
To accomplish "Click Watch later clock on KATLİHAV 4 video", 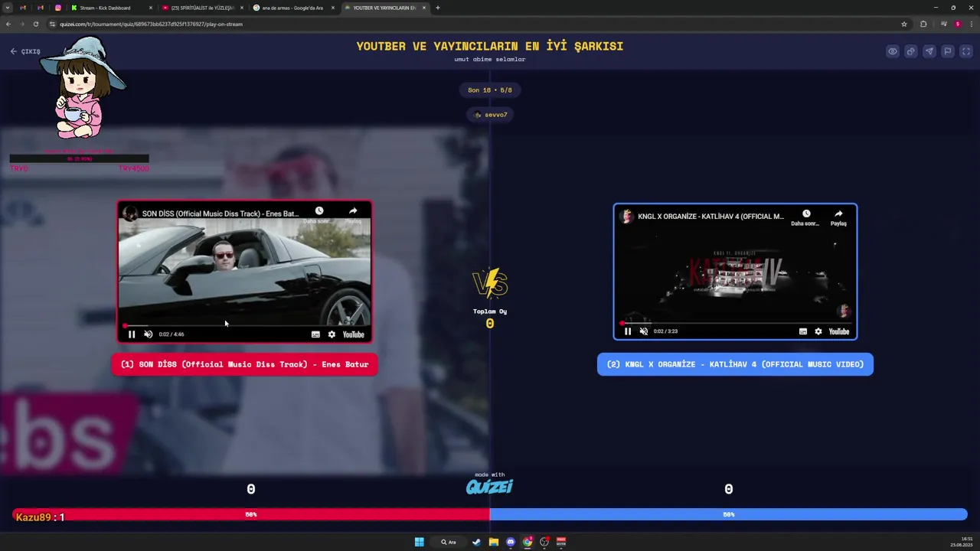I will pyautogui.click(x=806, y=214).
